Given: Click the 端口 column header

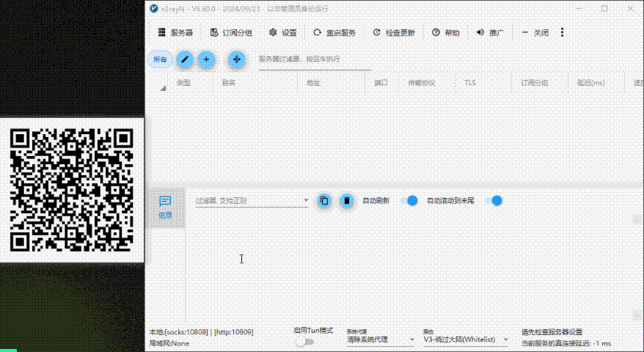Looking at the screenshot, I should [382, 83].
